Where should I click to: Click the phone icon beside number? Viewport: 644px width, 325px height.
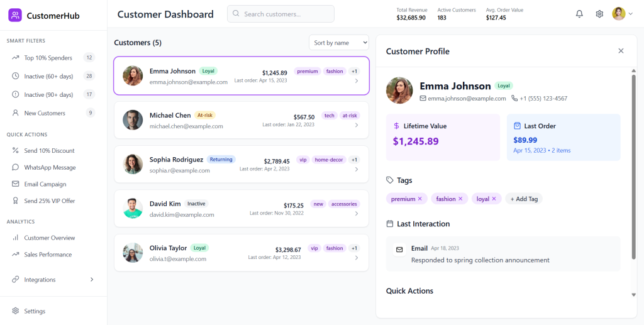tap(514, 99)
